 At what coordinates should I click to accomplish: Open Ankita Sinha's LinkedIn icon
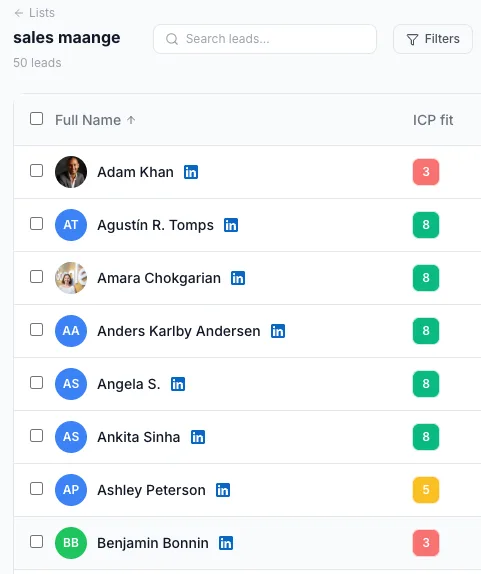pos(198,437)
